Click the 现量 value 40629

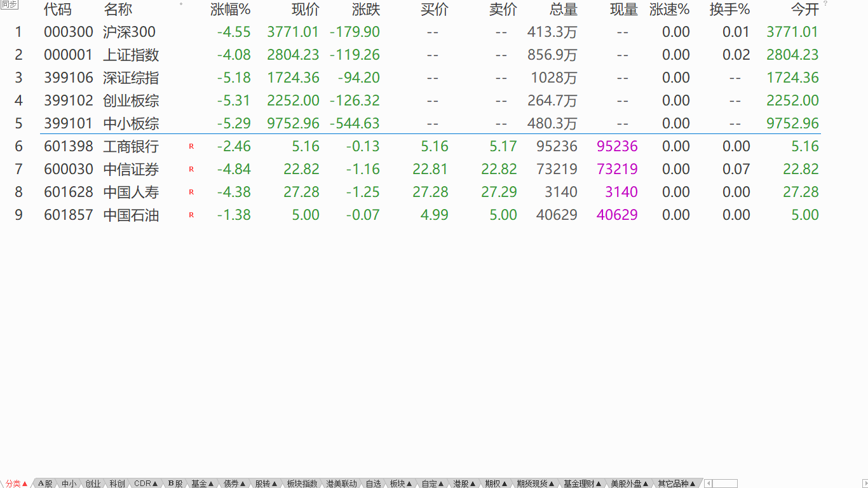click(x=617, y=215)
